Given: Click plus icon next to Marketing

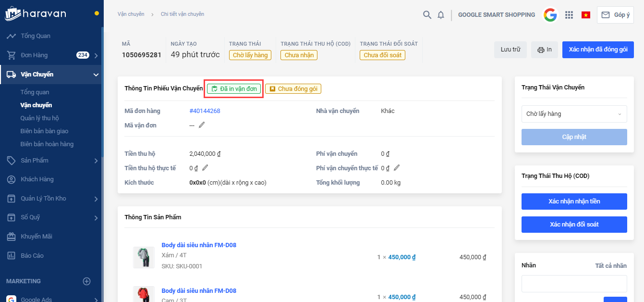Looking at the screenshot, I should pos(86,281).
